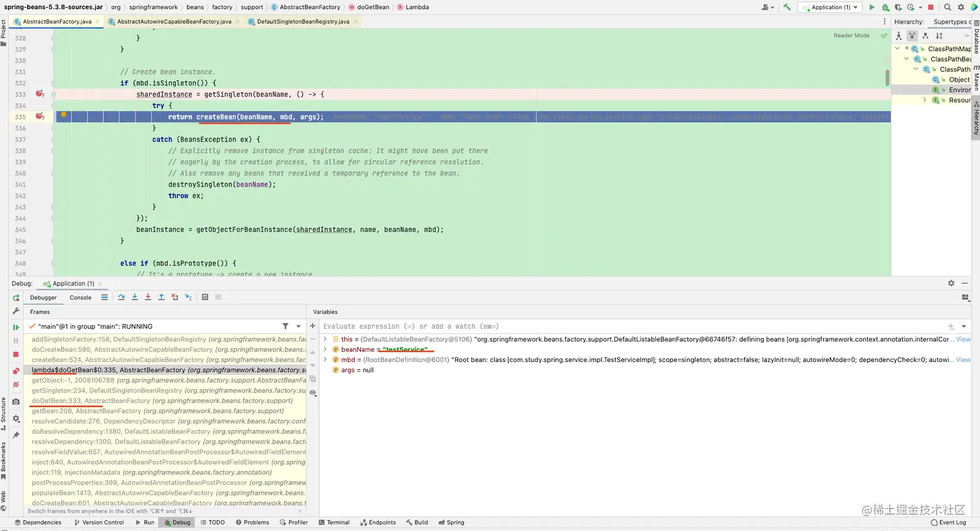Open the profiler run options dropdown arrow
The width and height of the screenshot is (980, 531).
click(920, 8)
